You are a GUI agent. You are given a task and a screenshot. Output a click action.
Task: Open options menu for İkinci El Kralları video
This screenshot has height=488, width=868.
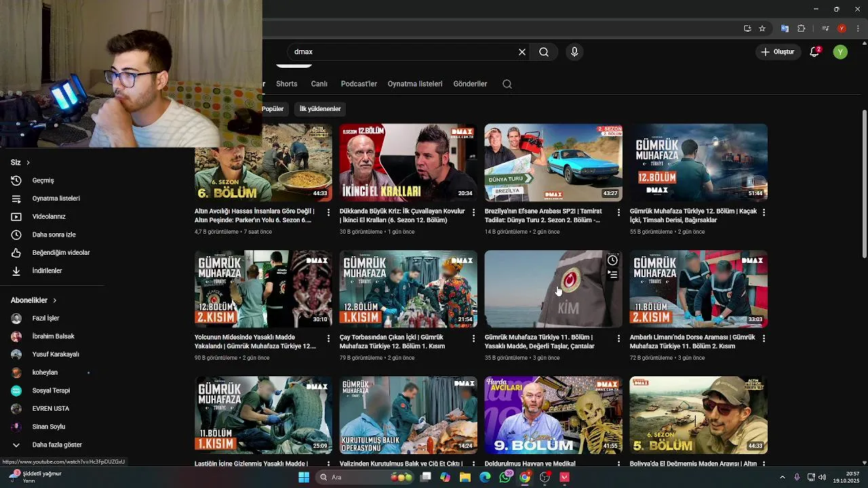pyautogui.click(x=473, y=212)
